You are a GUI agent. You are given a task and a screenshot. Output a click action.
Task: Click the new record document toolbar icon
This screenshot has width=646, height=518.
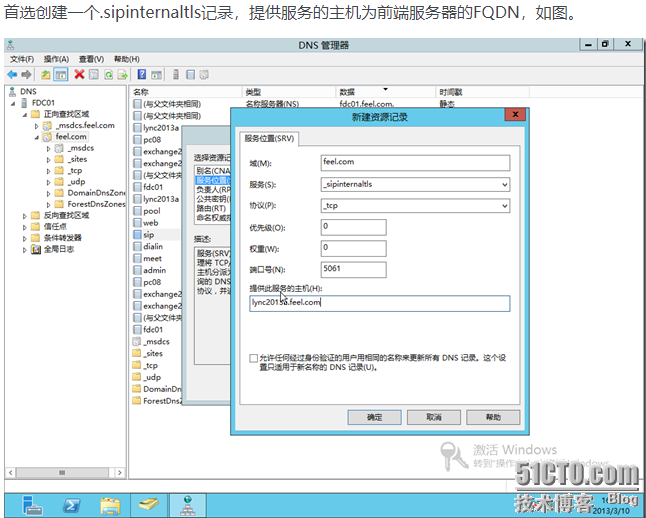(190, 75)
